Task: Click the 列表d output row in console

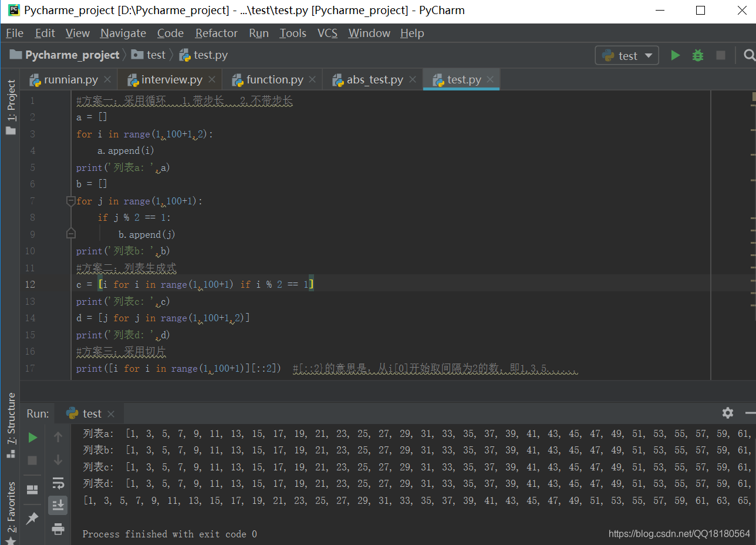Action: pyautogui.click(x=417, y=483)
